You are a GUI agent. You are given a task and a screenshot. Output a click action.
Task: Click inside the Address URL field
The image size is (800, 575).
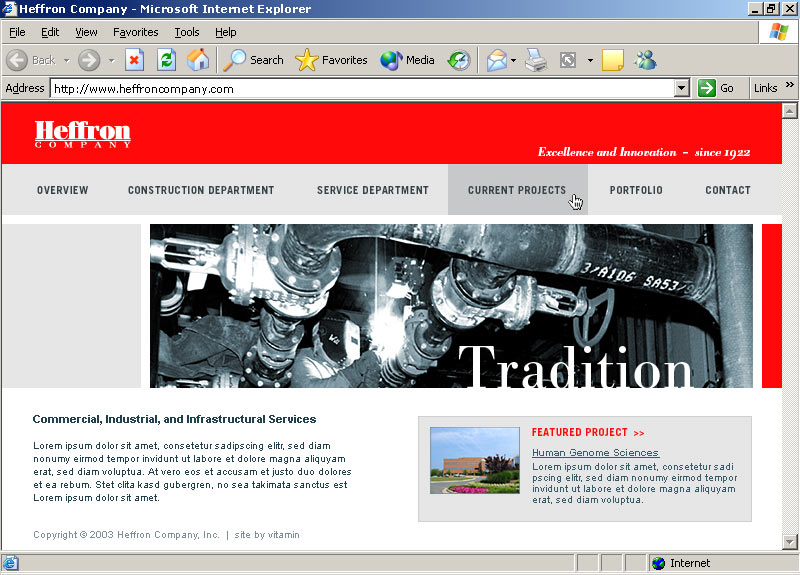[x=360, y=88]
